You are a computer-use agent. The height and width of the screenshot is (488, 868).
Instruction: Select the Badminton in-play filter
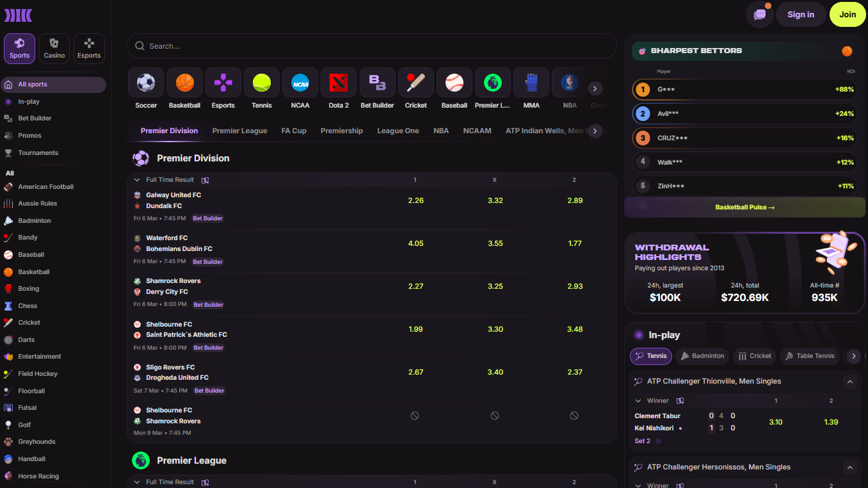tap(702, 356)
